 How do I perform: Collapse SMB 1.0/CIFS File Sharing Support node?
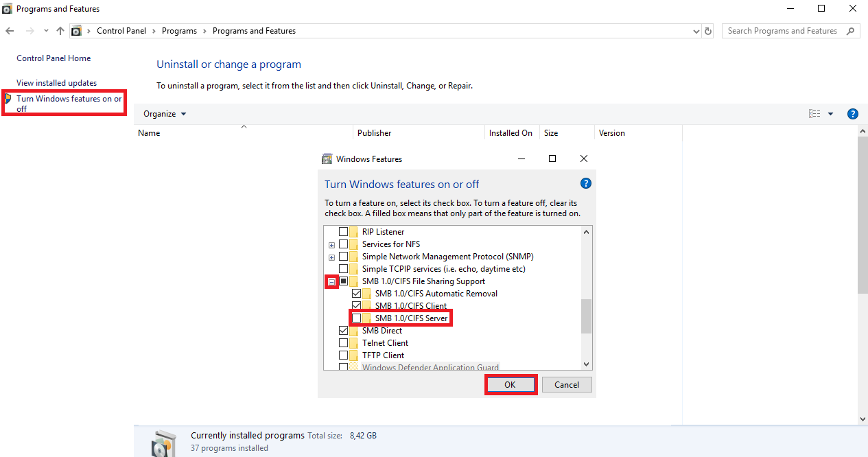tap(331, 281)
